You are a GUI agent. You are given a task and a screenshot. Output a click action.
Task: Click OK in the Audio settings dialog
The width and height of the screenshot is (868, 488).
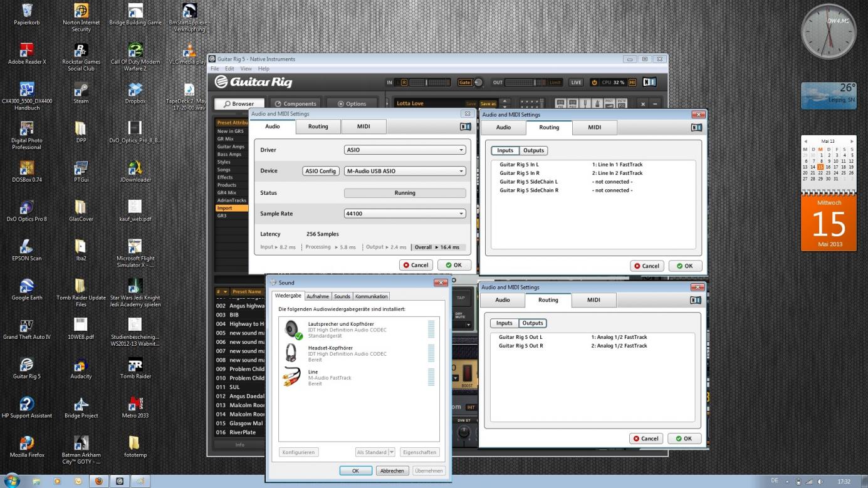(454, 265)
